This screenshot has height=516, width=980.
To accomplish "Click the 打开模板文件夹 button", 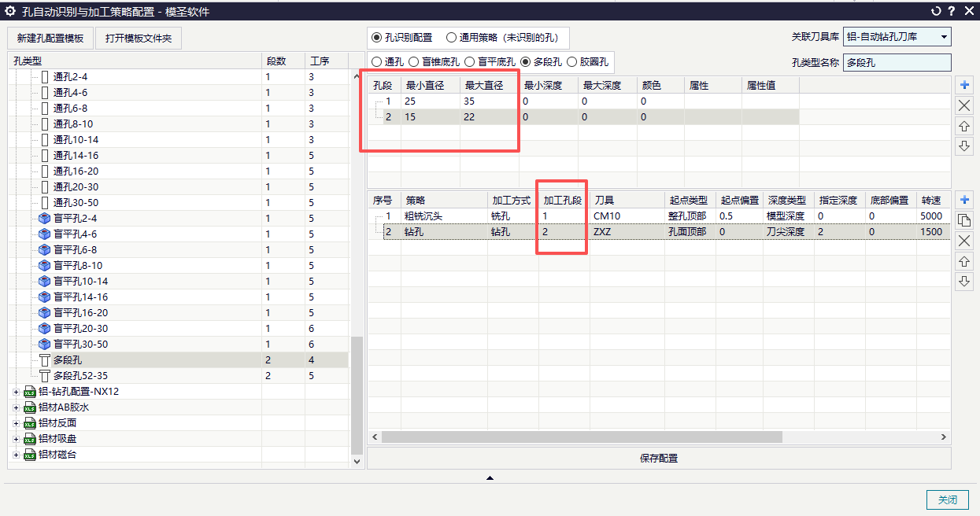I will [139, 38].
